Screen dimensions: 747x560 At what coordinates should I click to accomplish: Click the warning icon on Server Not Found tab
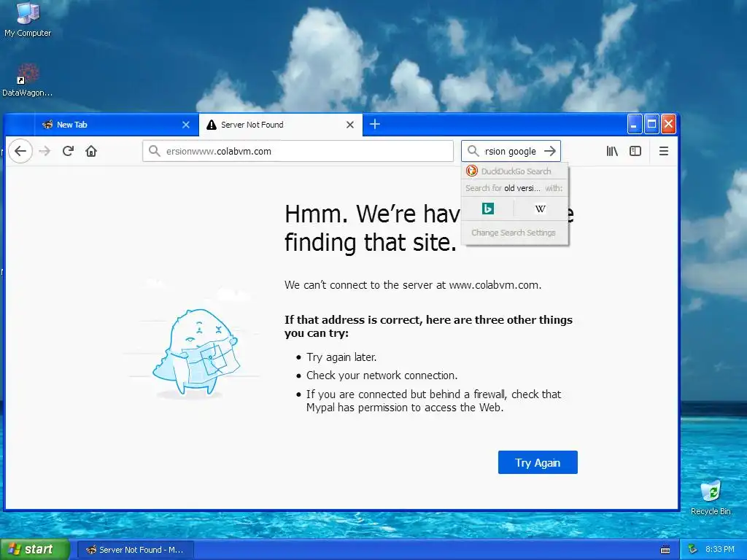point(211,125)
